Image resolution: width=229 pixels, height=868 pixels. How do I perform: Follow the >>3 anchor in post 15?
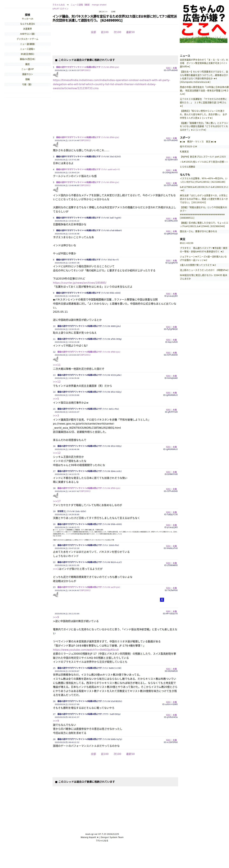(x=56, y=415)
